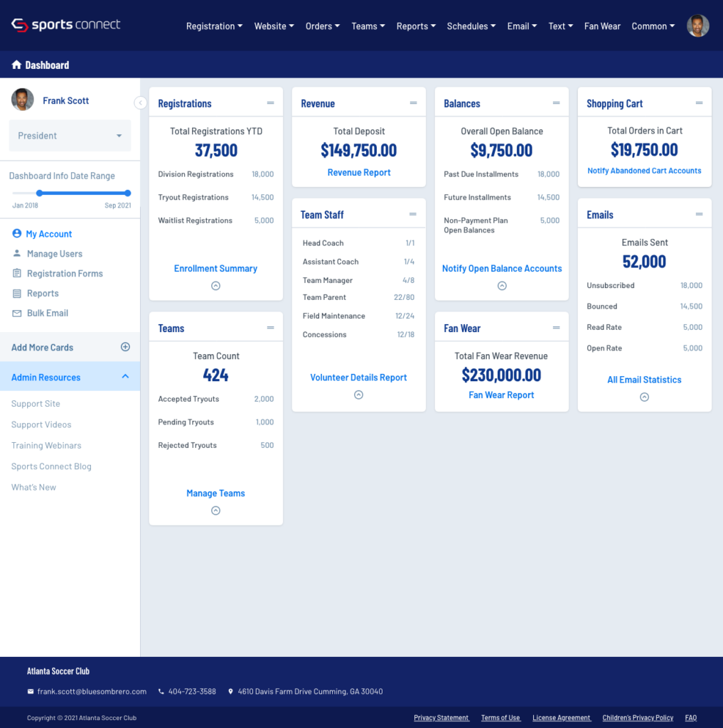Screen dimensions: 723x728
Task: Minimize the Fan Wear card
Action: point(556,328)
